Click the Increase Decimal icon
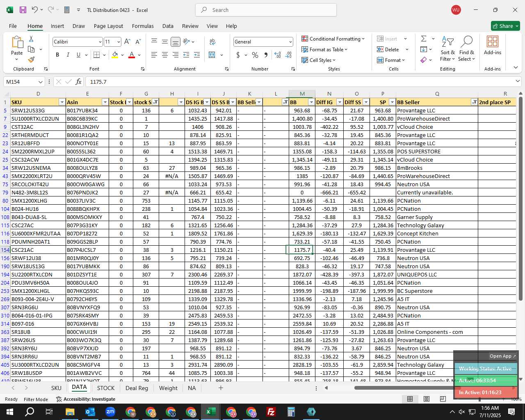 278,55
